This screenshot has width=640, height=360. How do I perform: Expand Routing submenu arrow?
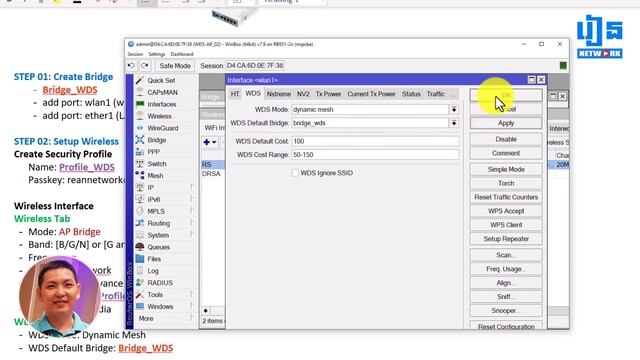coord(191,223)
